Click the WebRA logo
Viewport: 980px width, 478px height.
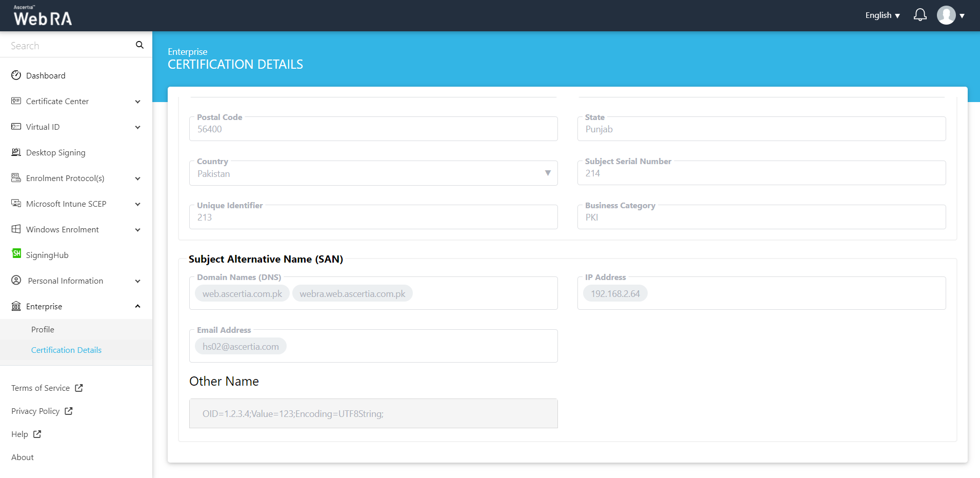coord(43,16)
